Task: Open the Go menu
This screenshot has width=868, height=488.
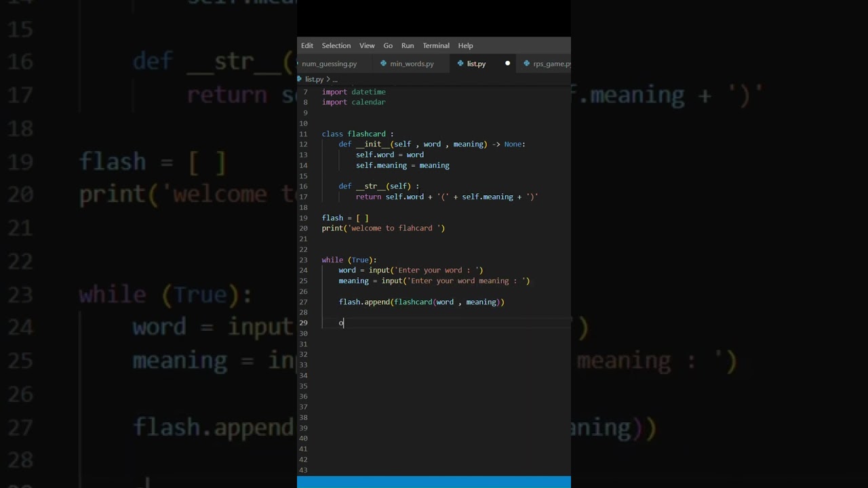Action: pyautogui.click(x=388, y=45)
